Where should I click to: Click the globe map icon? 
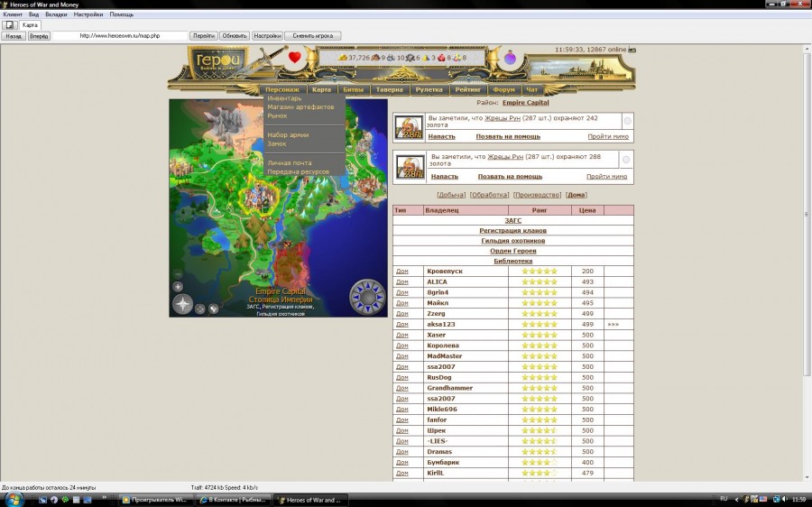tap(213, 309)
